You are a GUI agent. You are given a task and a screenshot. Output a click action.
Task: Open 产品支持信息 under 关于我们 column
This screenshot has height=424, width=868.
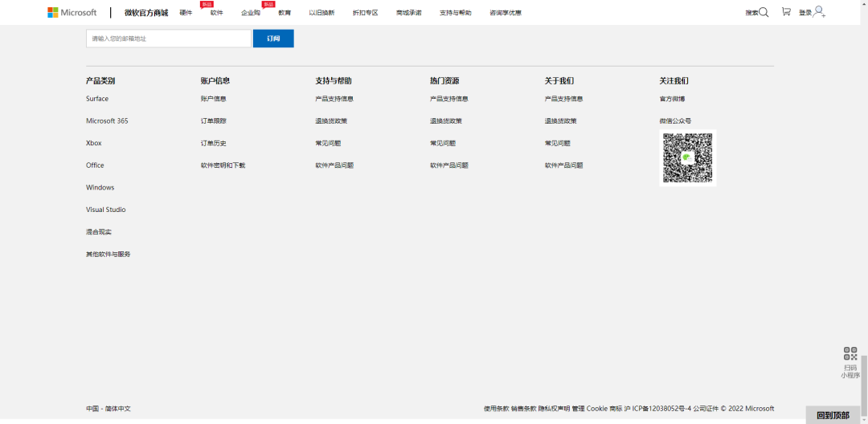563,99
